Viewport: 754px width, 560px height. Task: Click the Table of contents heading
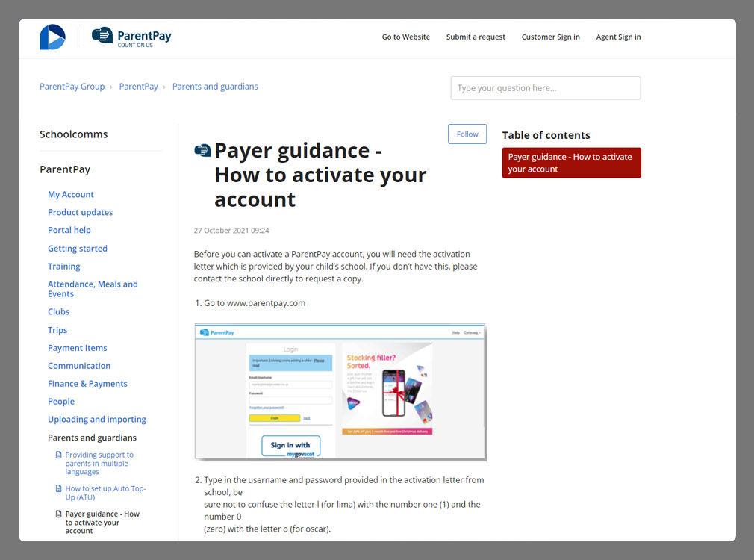tap(546, 135)
